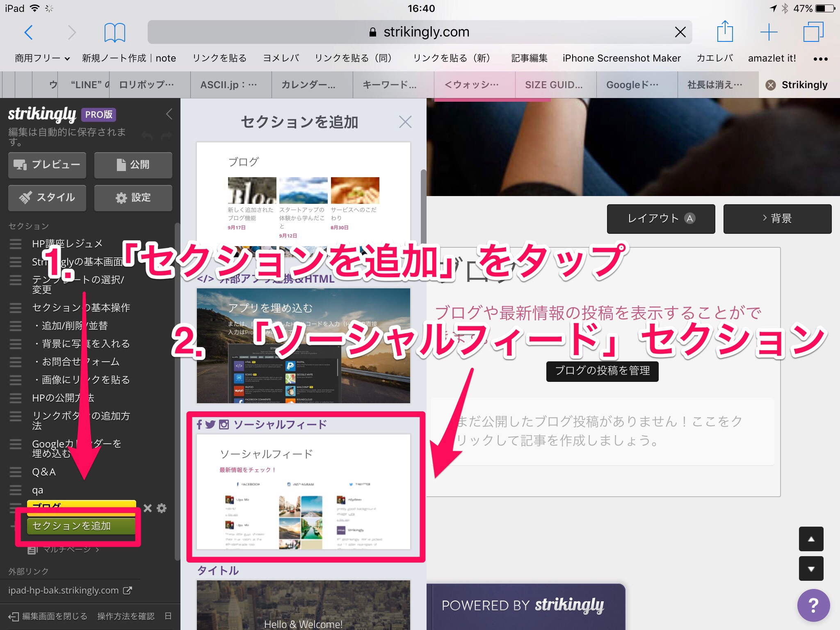
Task: Open gear settings for ブログ section
Action: point(162,508)
